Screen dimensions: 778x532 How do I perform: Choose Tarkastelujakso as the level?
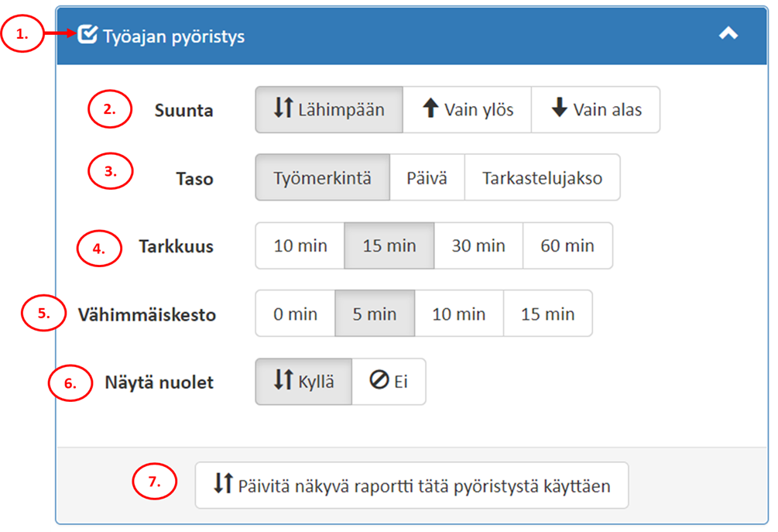tap(542, 177)
